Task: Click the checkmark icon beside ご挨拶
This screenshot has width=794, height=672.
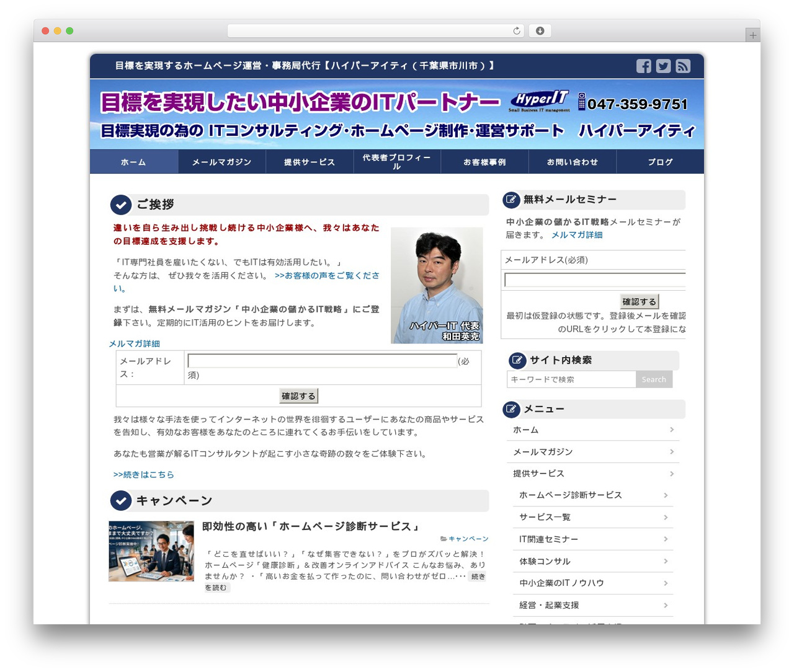Action: point(121,205)
